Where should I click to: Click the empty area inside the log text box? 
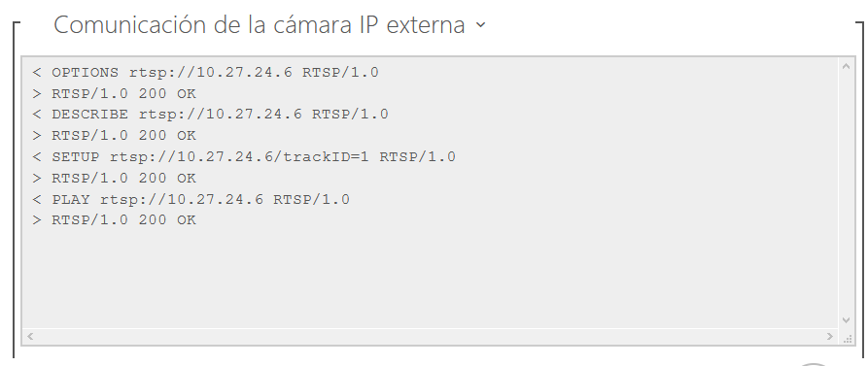point(432,277)
